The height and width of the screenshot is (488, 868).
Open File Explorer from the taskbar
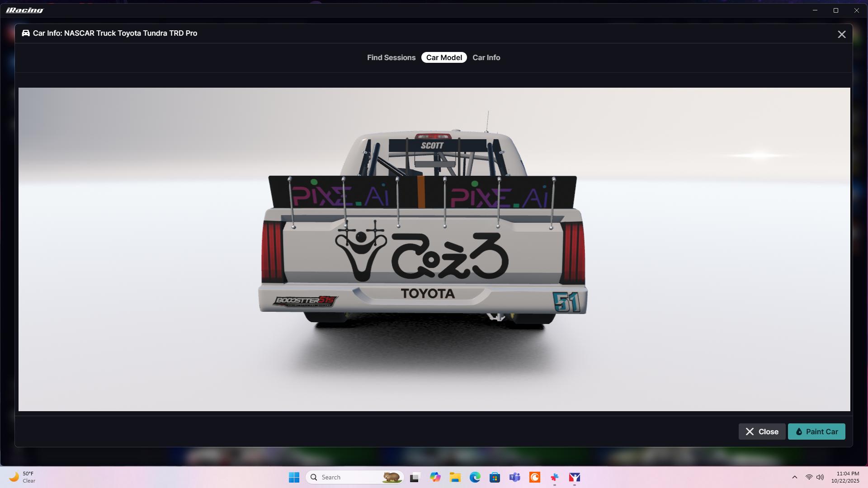(x=455, y=477)
